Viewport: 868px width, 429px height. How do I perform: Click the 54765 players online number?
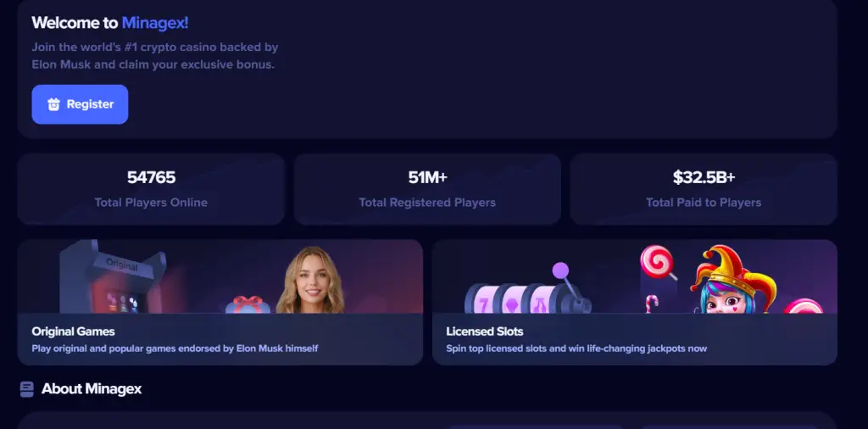(151, 177)
